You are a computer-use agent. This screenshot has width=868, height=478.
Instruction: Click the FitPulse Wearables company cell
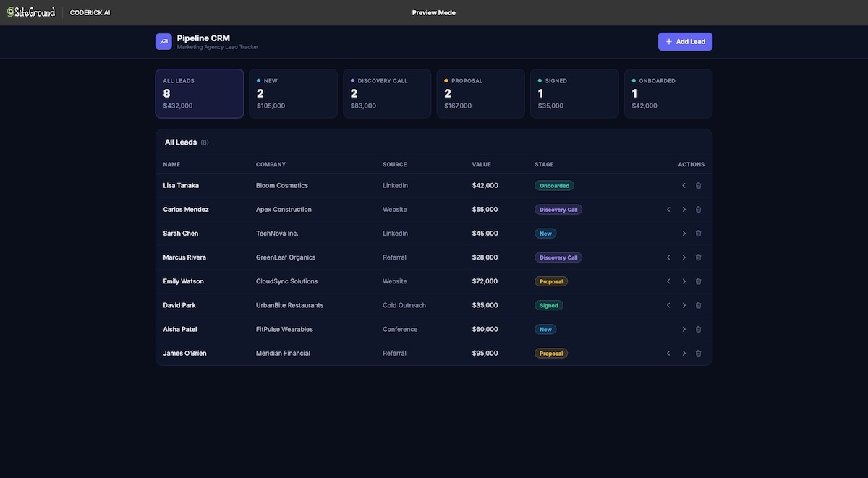(x=284, y=329)
